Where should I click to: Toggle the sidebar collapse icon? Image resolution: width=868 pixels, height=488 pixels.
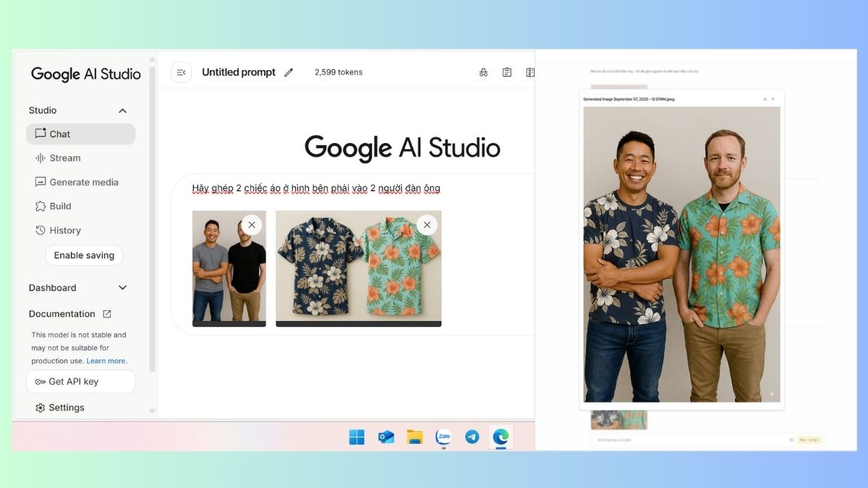(x=181, y=72)
